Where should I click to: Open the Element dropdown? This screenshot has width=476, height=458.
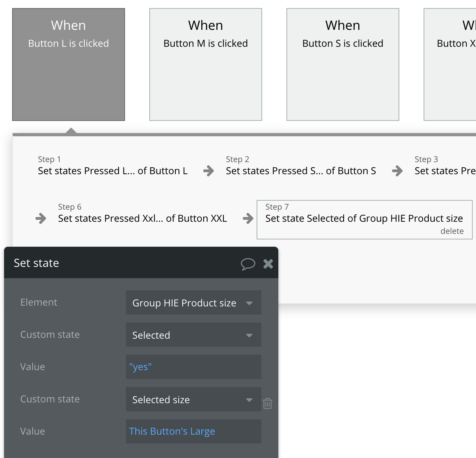[193, 303]
